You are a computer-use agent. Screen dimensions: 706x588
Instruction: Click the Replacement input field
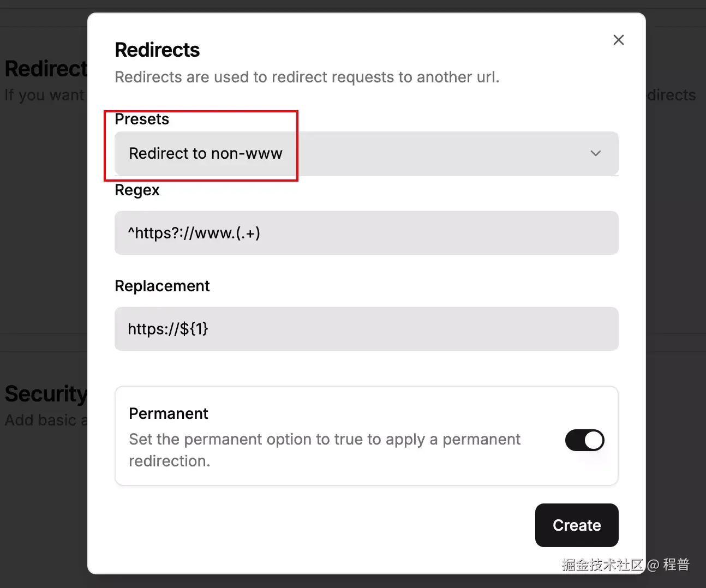tap(366, 329)
